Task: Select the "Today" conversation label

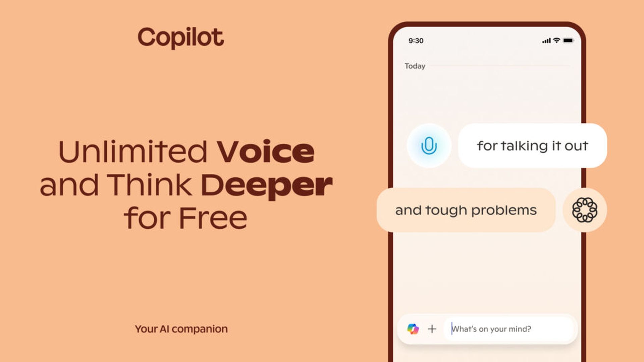Action: tap(415, 66)
